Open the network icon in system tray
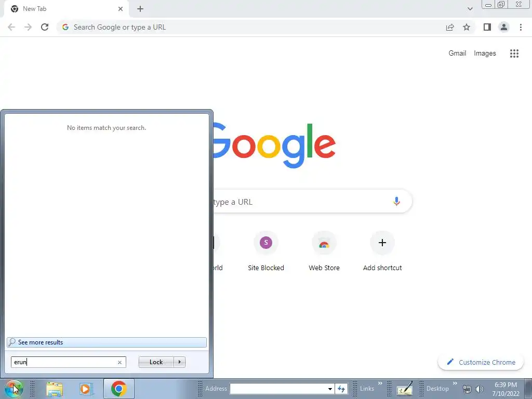The width and height of the screenshot is (532, 399). point(467,389)
